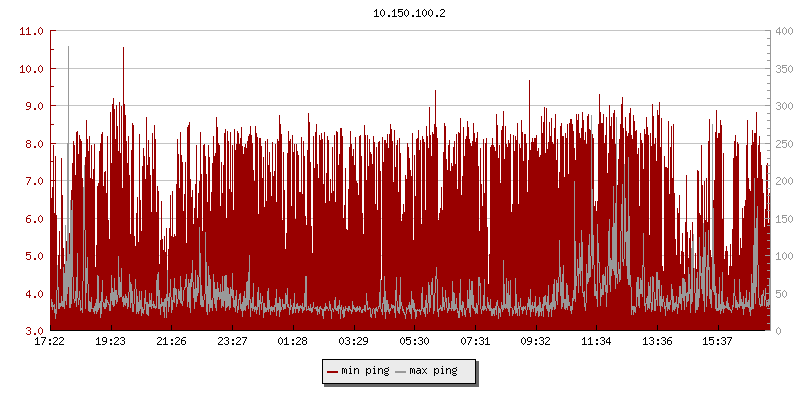Select the 3.0 left axis value
Image resolution: width=800 pixels, height=400 pixels.
tap(34, 331)
